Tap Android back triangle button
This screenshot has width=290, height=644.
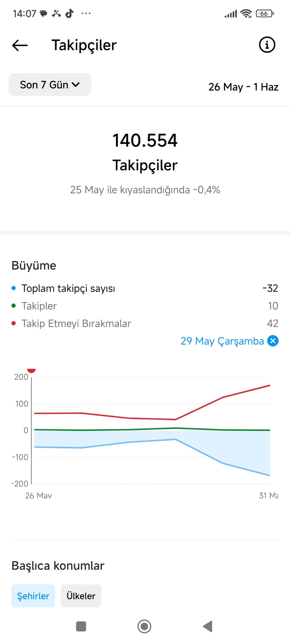208,626
